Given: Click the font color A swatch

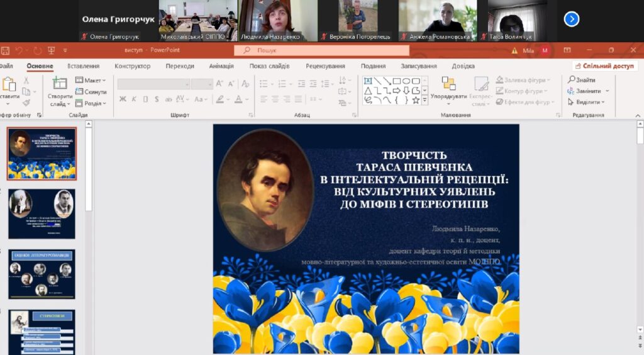Looking at the screenshot, I should pos(238,99).
